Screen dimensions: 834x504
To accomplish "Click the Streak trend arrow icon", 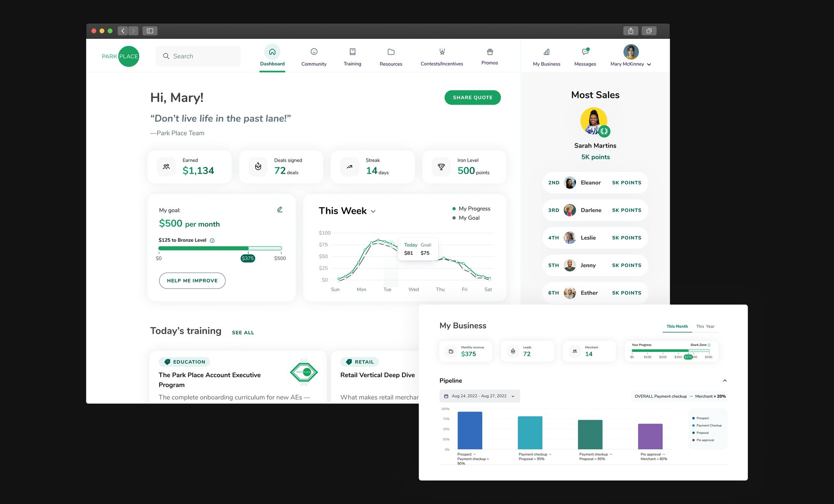I will 349,167.
